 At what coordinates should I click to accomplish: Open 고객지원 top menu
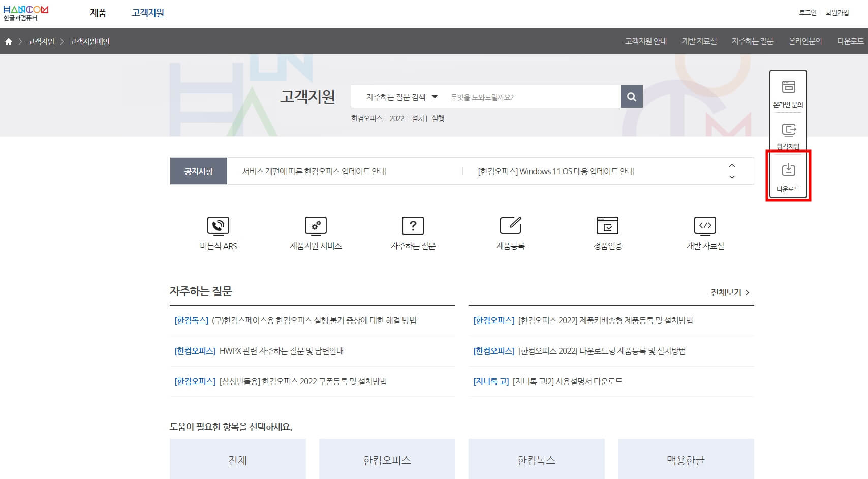pos(148,13)
